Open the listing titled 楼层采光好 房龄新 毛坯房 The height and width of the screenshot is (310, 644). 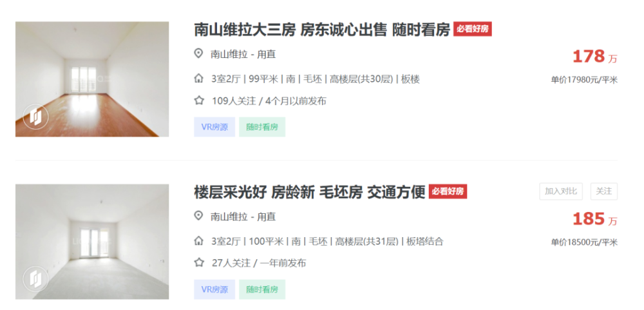309,192
